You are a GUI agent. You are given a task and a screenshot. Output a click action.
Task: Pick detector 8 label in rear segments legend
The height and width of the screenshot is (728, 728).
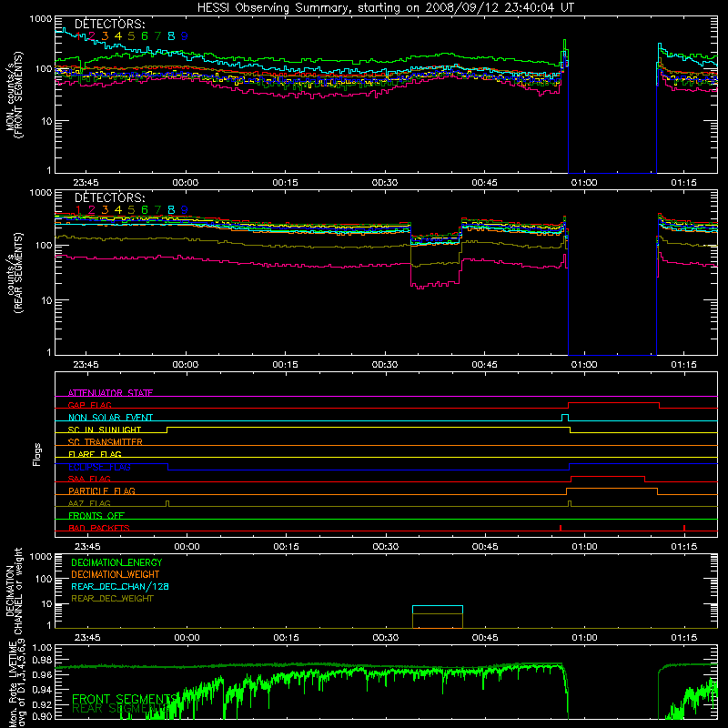point(171,210)
